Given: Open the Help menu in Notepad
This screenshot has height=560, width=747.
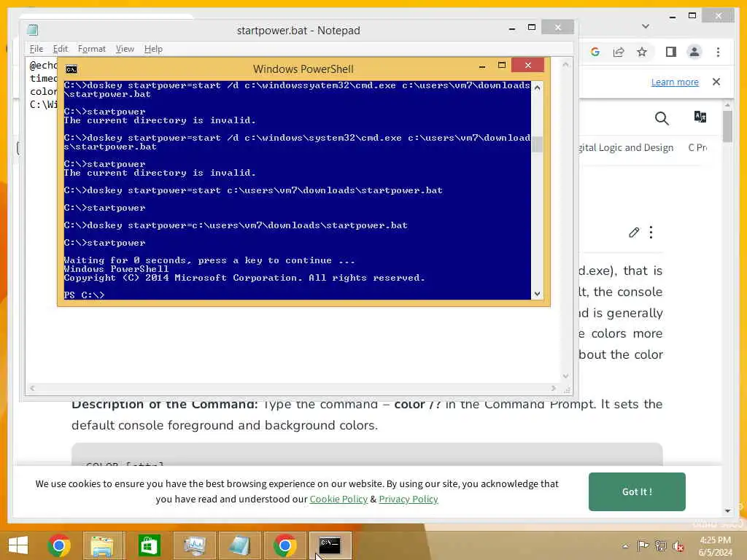Looking at the screenshot, I should [x=153, y=49].
